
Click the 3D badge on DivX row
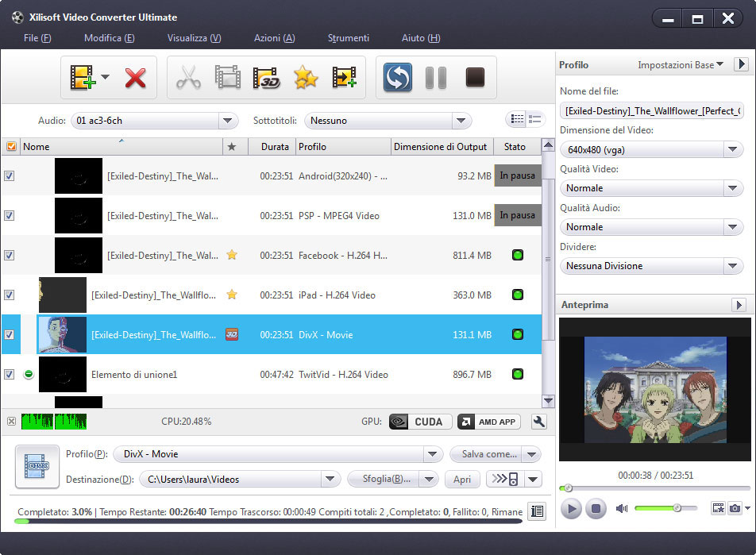(232, 334)
